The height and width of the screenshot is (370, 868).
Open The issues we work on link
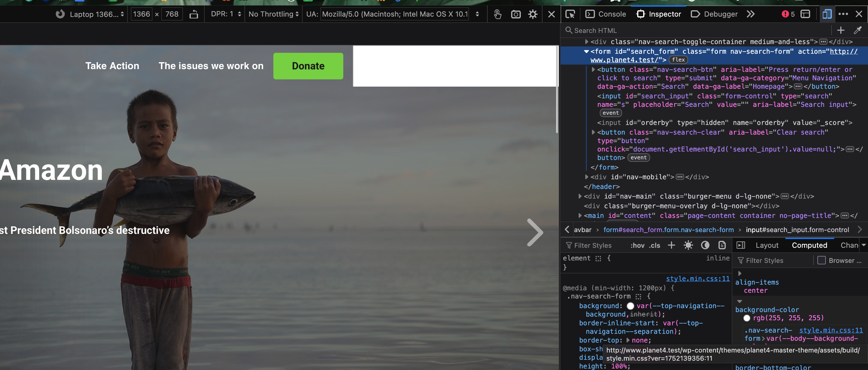(x=211, y=66)
